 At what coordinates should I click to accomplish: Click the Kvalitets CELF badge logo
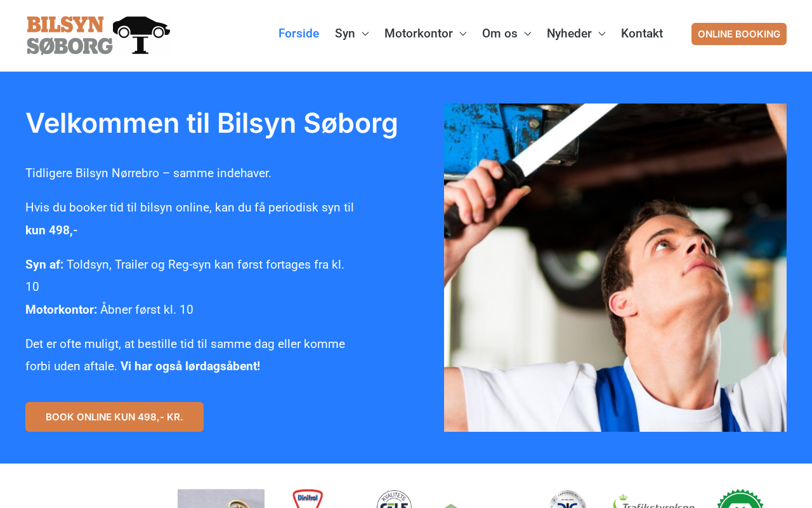tap(394, 498)
